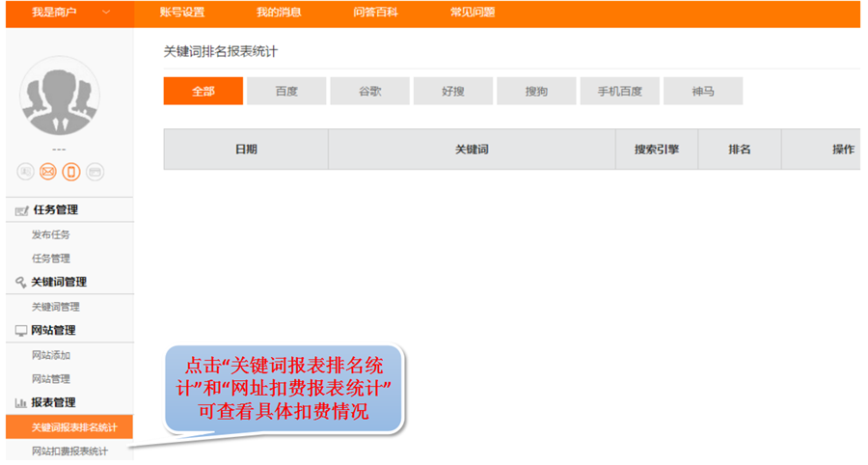
Task: Switch to the 谷歌 tab
Action: click(369, 91)
